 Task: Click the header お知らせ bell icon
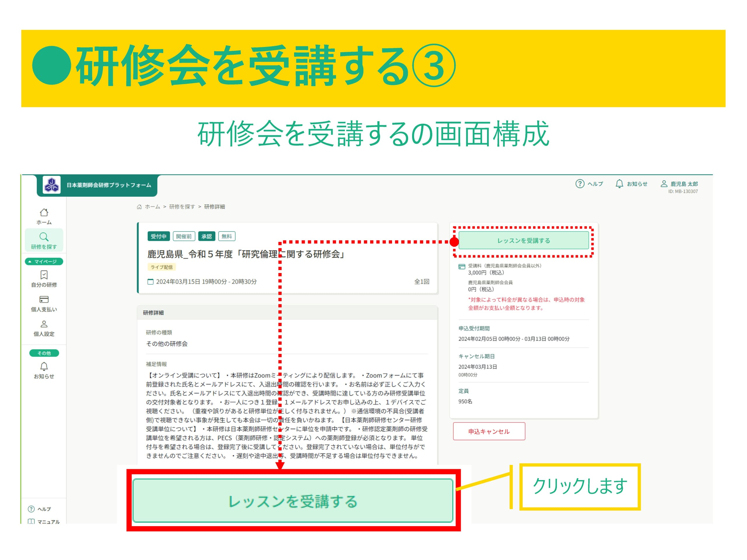pyautogui.click(x=619, y=184)
